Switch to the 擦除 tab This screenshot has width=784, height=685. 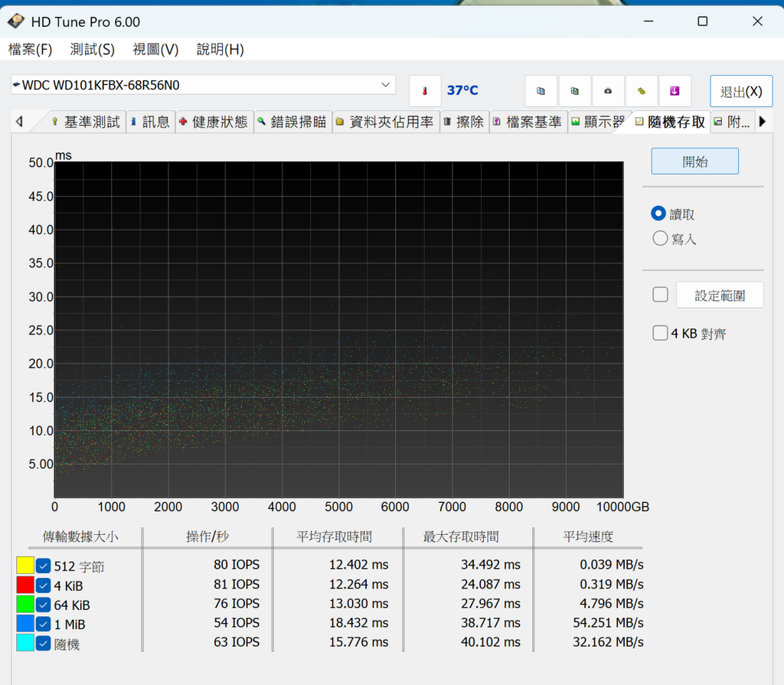[465, 122]
